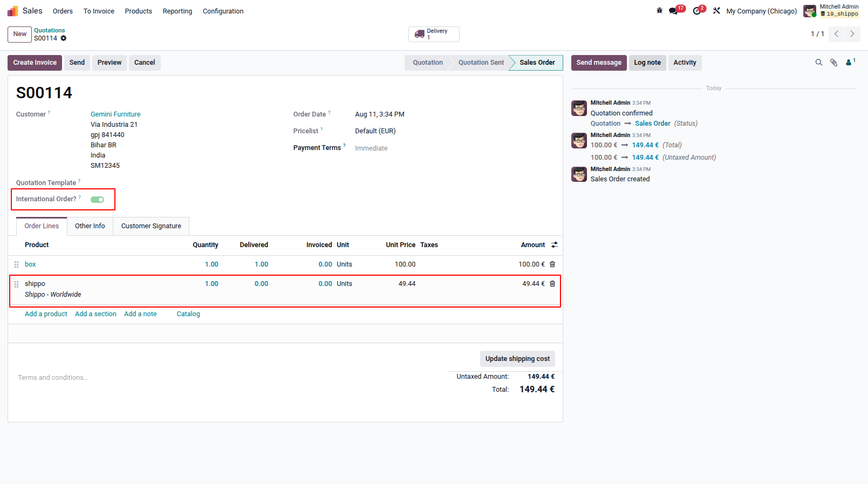Image resolution: width=868 pixels, height=484 pixels.
Task: Open the Mitchell Admin user menu
Action: [831, 11]
